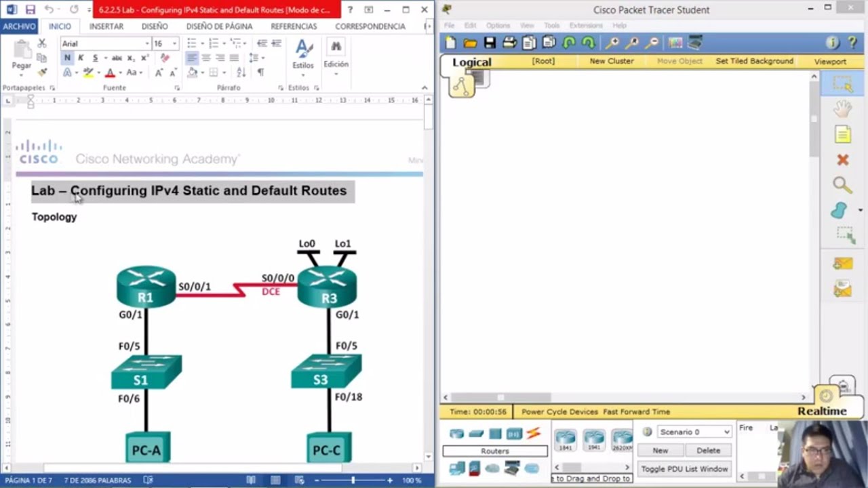Switch to the DISEÑO ribbon tab
868x488 pixels.
[155, 26]
